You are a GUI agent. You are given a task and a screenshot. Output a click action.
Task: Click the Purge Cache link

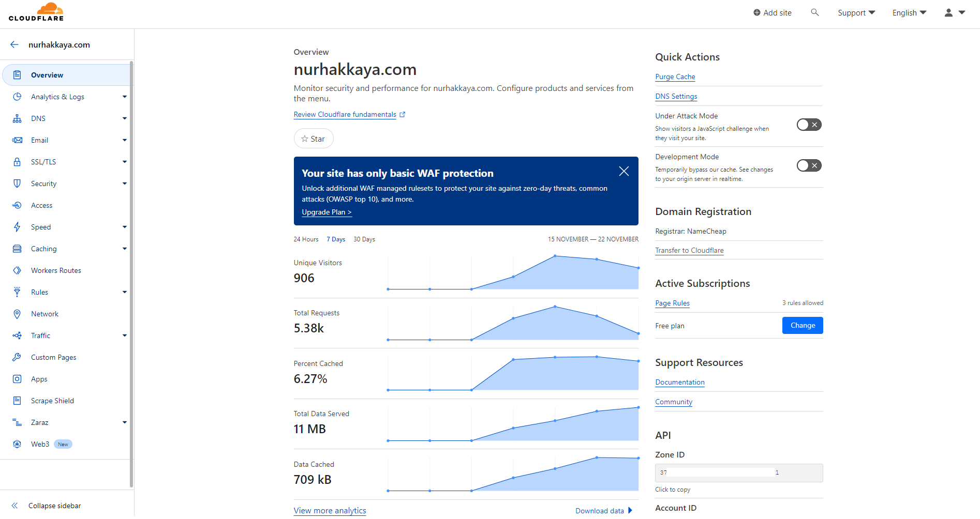pos(675,77)
